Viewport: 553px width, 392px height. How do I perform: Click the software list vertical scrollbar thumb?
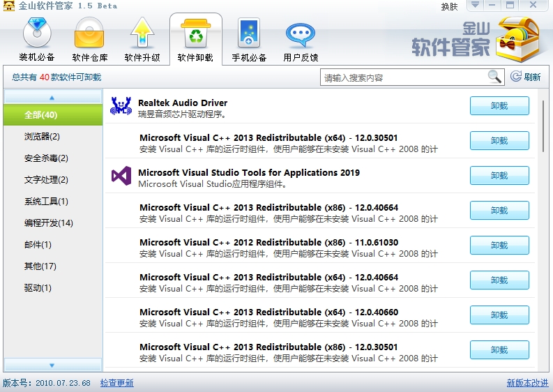coord(543,126)
